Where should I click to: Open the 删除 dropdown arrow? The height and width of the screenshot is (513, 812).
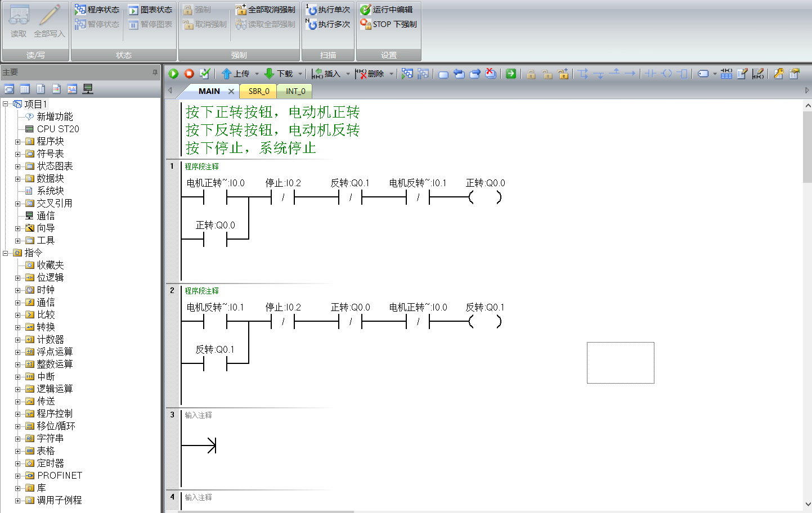tap(391, 74)
